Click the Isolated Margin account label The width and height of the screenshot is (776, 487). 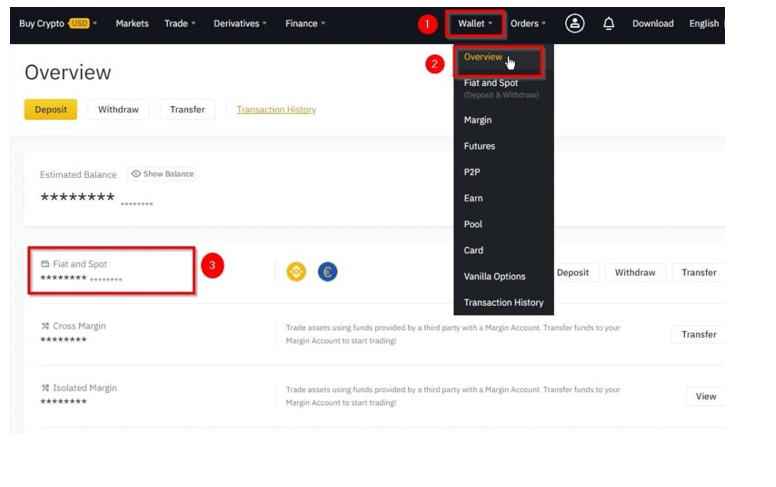click(85, 388)
